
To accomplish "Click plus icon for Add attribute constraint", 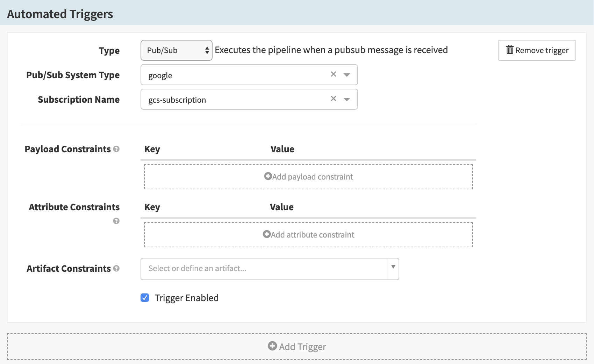I will click(267, 234).
